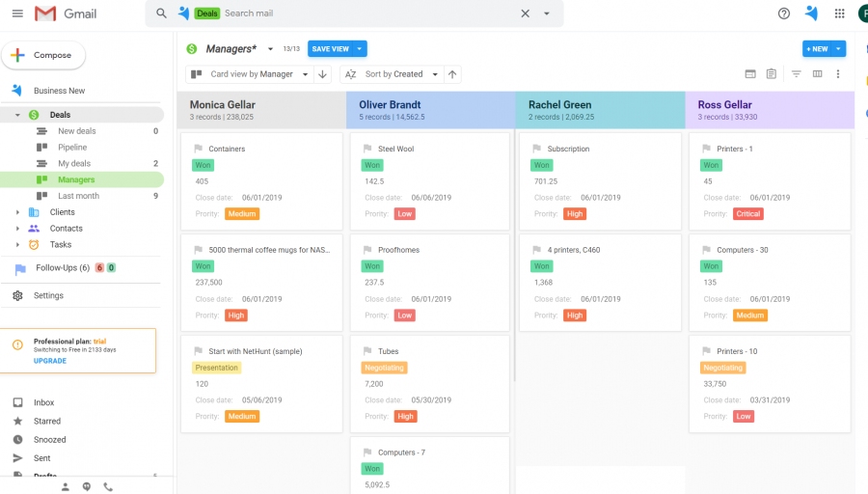Image resolution: width=868 pixels, height=494 pixels.
Task: Click the NetHunt icon in top bar
Action: pos(811,13)
